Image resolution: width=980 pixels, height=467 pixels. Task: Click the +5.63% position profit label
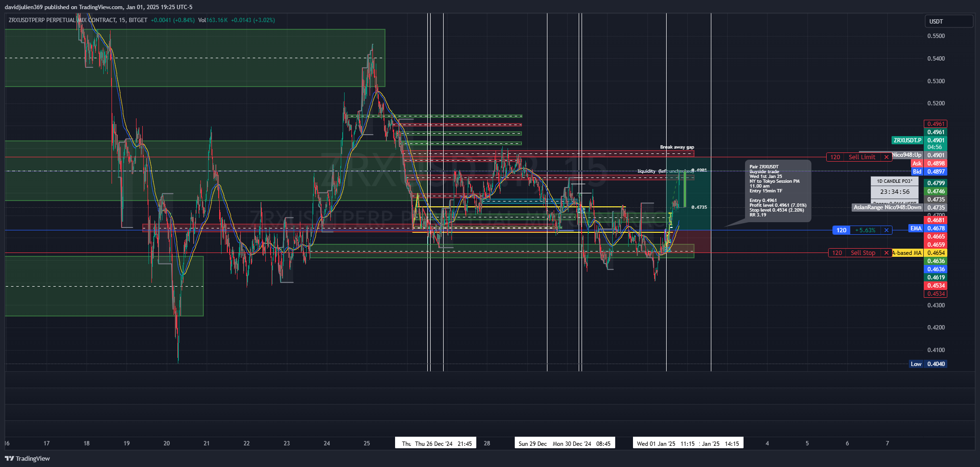(866, 230)
